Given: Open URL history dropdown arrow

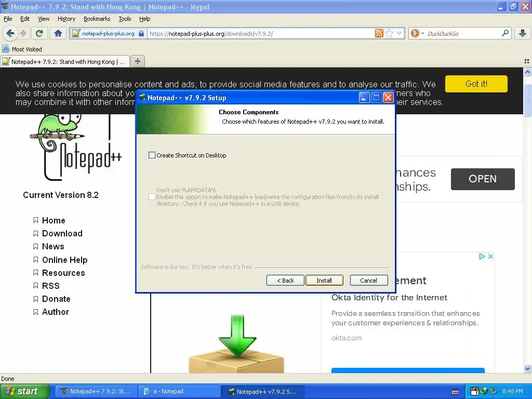Looking at the screenshot, I should tap(400, 33).
